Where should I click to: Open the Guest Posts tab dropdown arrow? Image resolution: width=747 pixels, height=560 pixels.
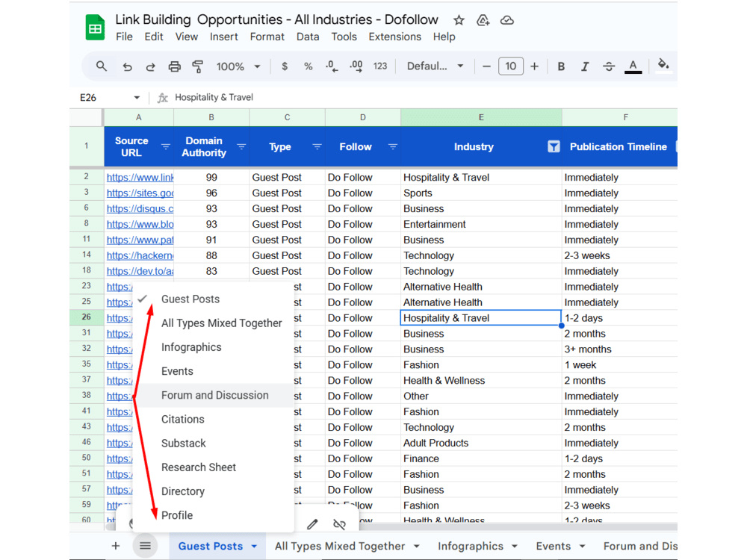(x=254, y=547)
